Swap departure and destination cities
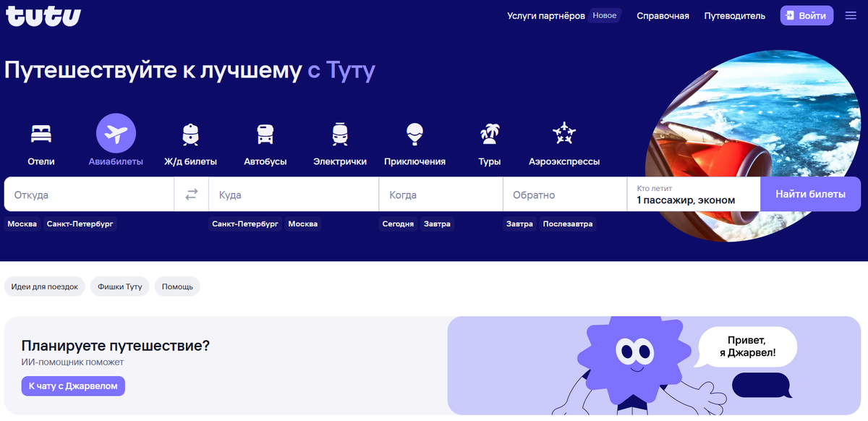This screenshot has height=421, width=868. [x=192, y=195]
